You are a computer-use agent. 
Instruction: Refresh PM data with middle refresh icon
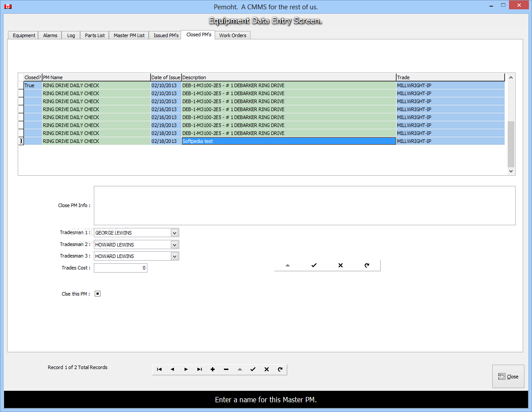click(x=367, y=266)
